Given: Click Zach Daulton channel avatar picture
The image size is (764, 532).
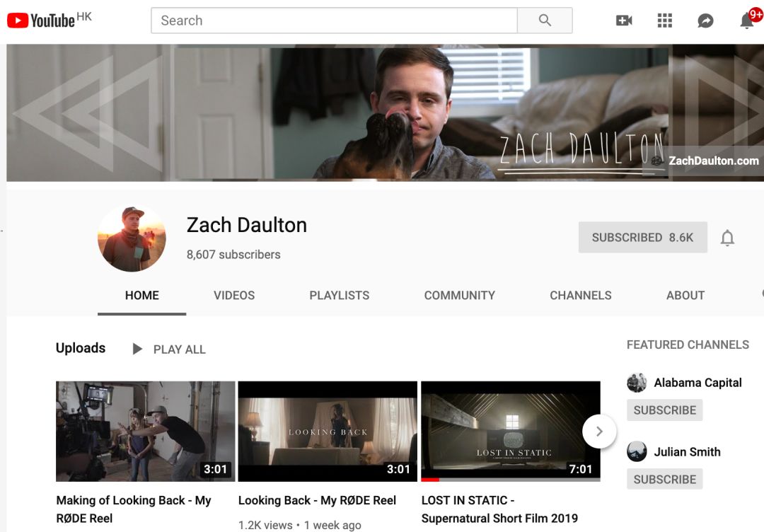Looking at the screenshot, I should tap(132, 238).
